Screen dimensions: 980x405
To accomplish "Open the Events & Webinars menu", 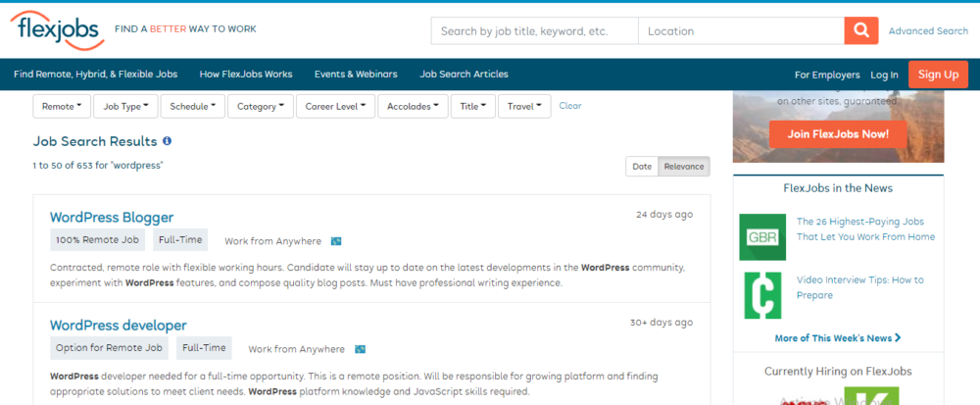I will 356,74.
